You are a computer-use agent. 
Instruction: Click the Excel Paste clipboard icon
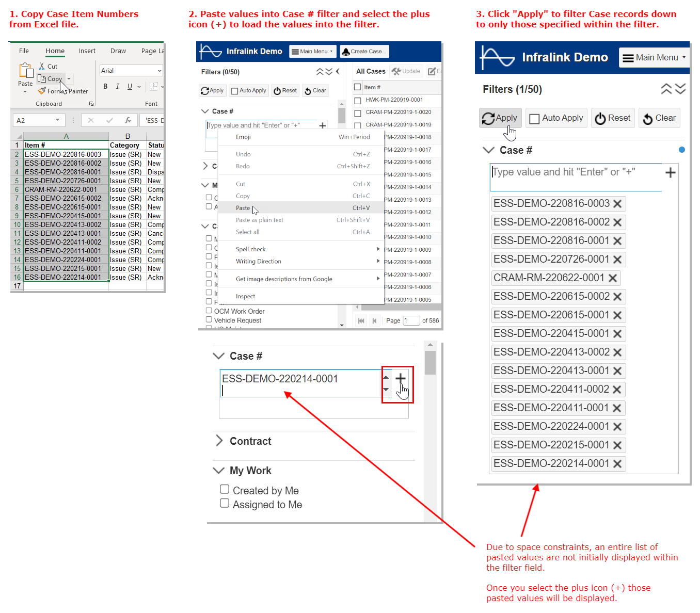pos(26,71)
